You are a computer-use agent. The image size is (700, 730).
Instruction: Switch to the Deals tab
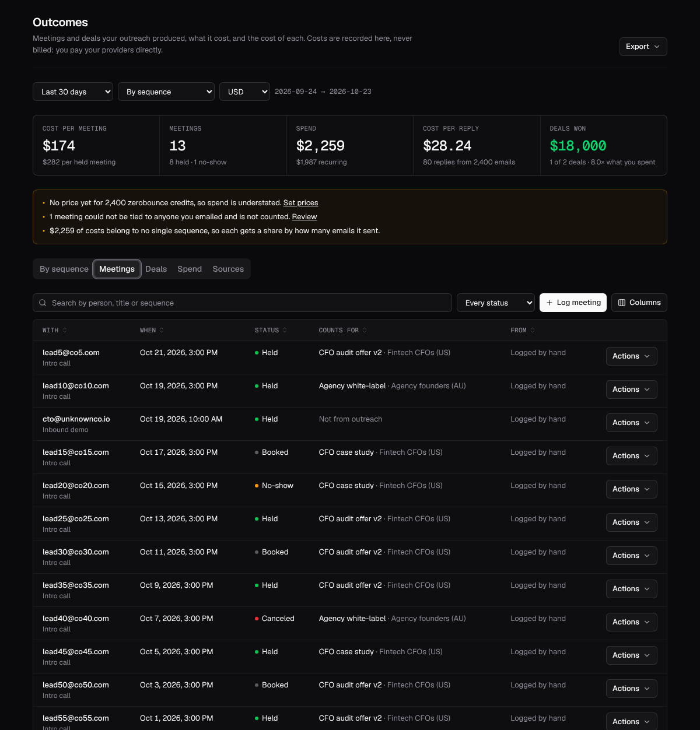pyautogui.click(x=156, y=269)
